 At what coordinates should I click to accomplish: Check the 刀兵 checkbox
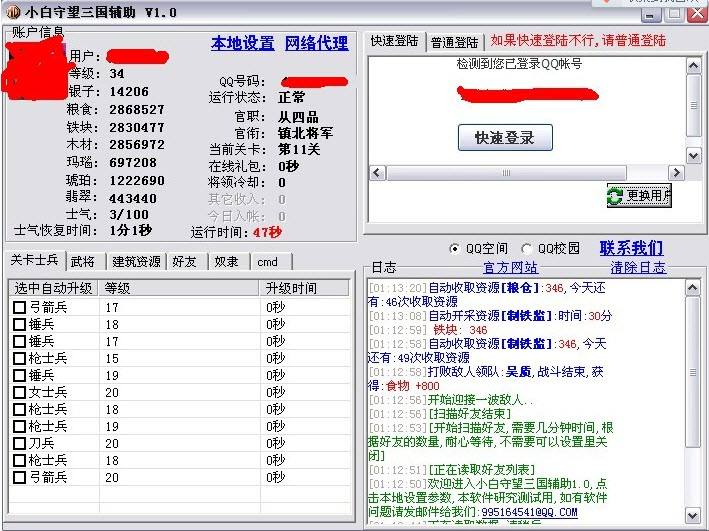pos(19,443)
